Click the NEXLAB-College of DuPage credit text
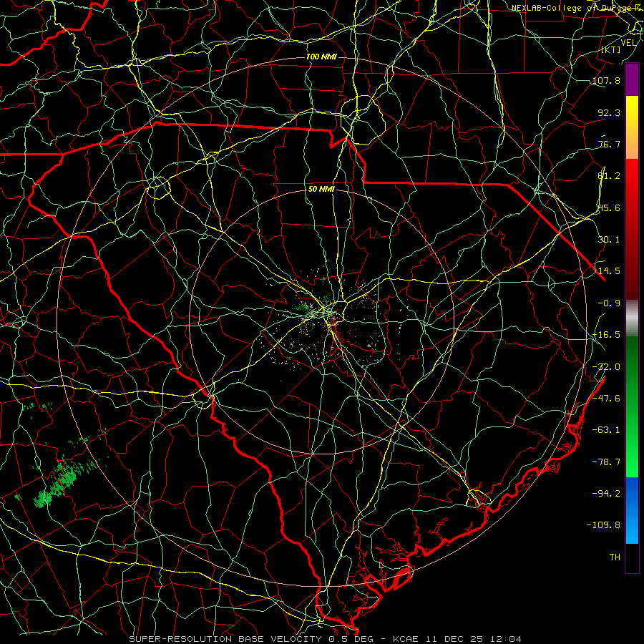644x644 pixels. 577,8
